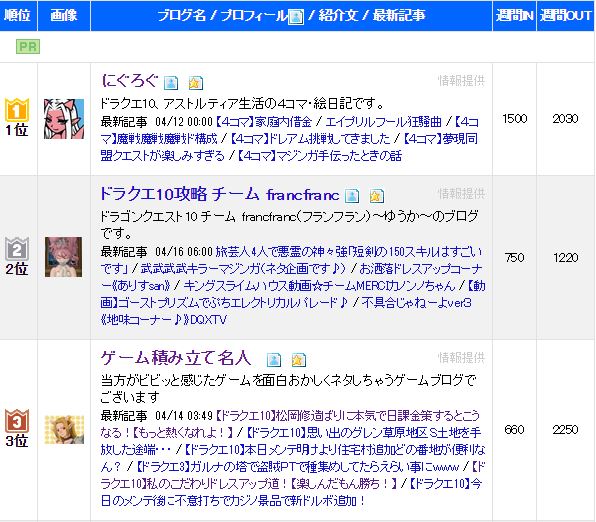
Task: Open the ゲーム積み立て名人 avatar thumbnail
Action: tap(64, 430)
